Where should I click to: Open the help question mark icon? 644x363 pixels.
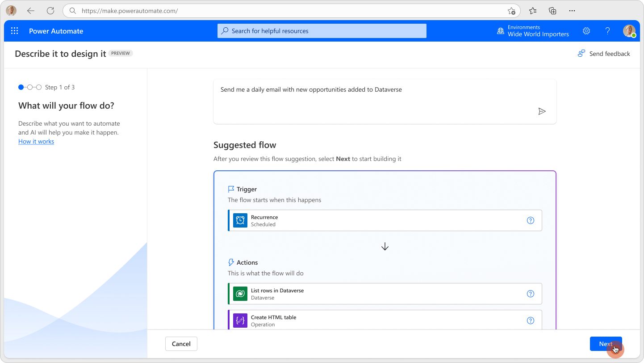tap(607, 31)
